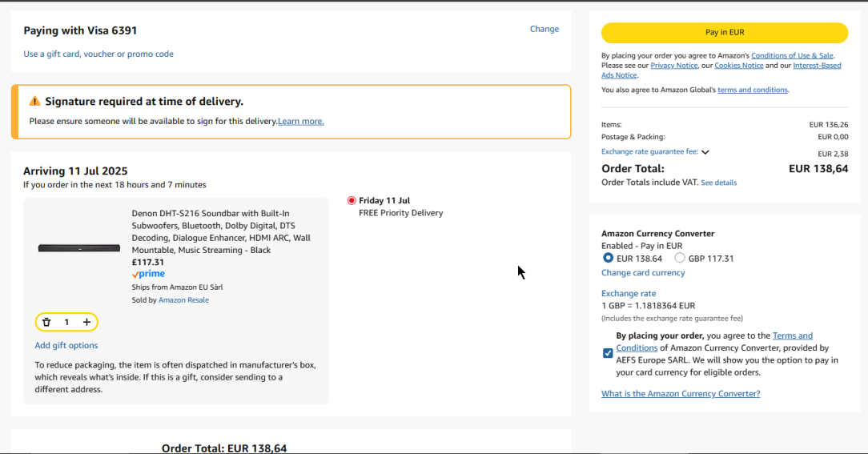This screenshot has height=454, width=868.
Task: Click the 1 GBP = 1.1818364 EUR rate
Action: (x=649, y=306)
